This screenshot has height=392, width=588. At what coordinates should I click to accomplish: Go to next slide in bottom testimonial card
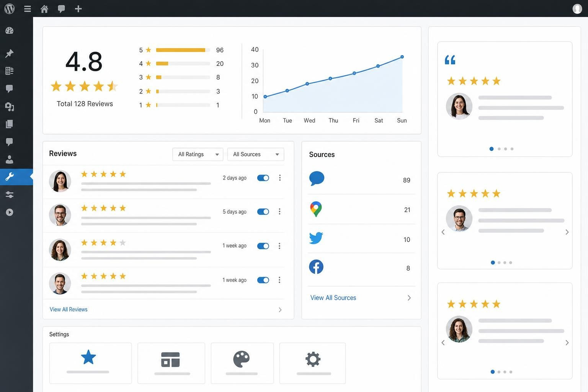point(567,343)
